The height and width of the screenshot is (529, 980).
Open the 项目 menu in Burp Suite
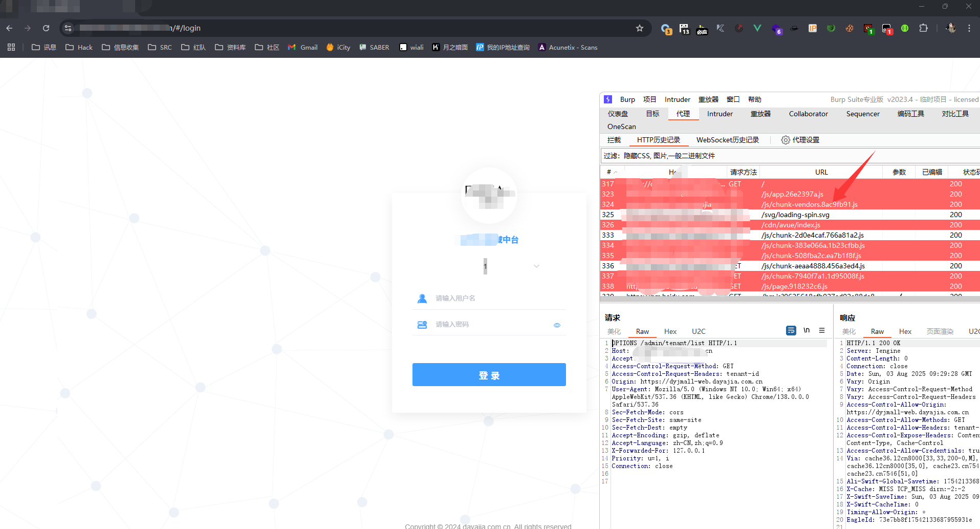[x=650, y=99]
